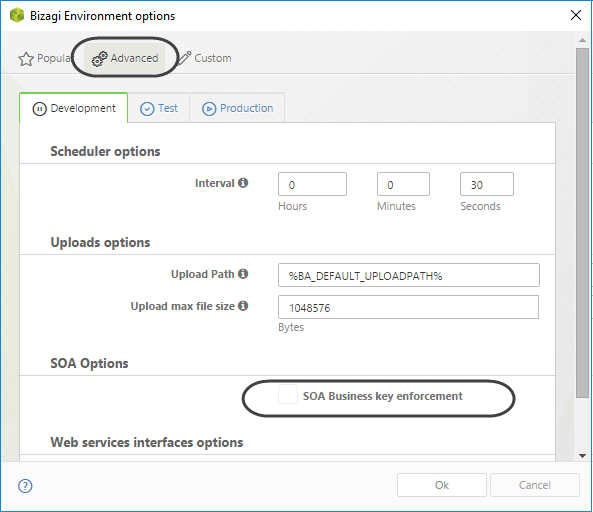
Task: Click the Scheduler options heading
Action: (x=105, y=151)
